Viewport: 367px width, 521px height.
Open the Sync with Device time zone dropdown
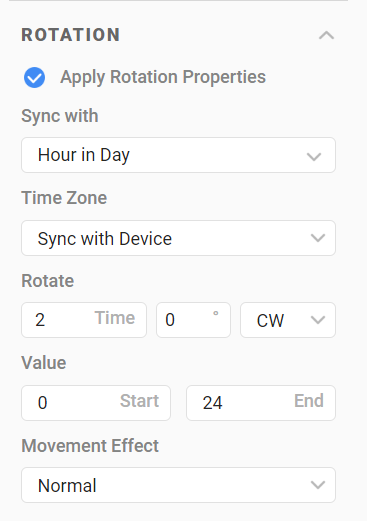(178, 238)
